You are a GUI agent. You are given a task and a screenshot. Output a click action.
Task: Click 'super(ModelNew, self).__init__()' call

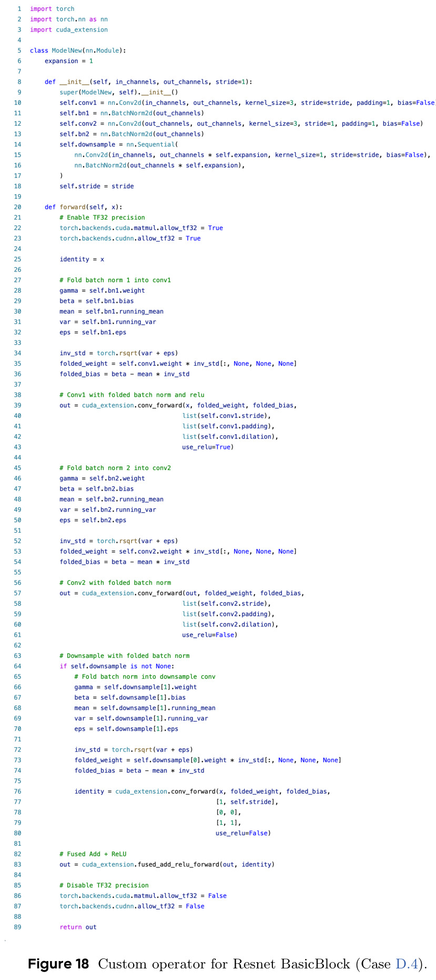pos(119,92)
